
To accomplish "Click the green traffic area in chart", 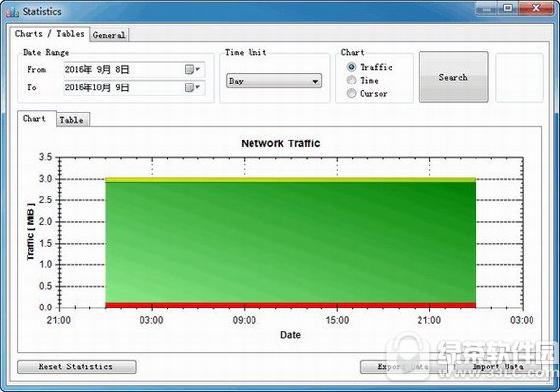I will tap(291, 242).
